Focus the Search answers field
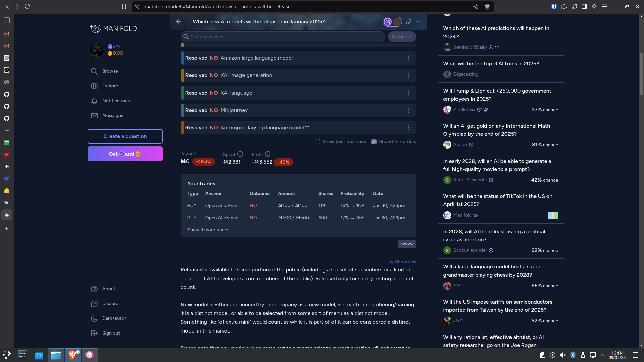This screenshot has width=644, height=362. click(283, 37)
